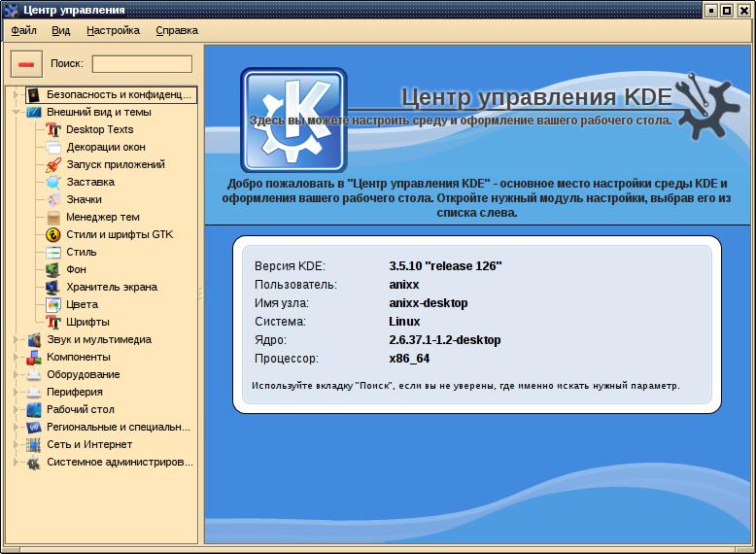Open the Вид menu
756x554 pixels.
(x=61, y=30)
